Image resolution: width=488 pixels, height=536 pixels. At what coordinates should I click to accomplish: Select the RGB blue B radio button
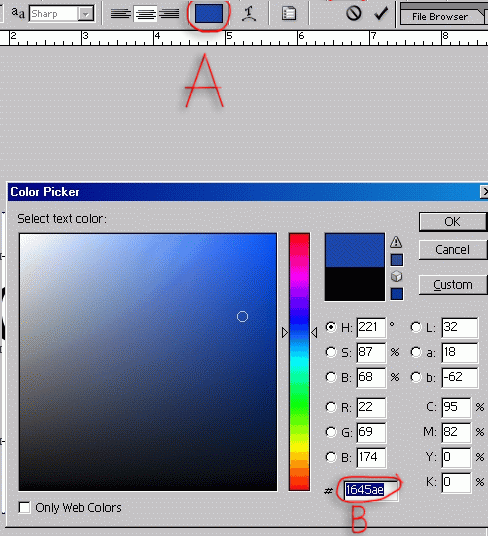(x=331, y=457)
